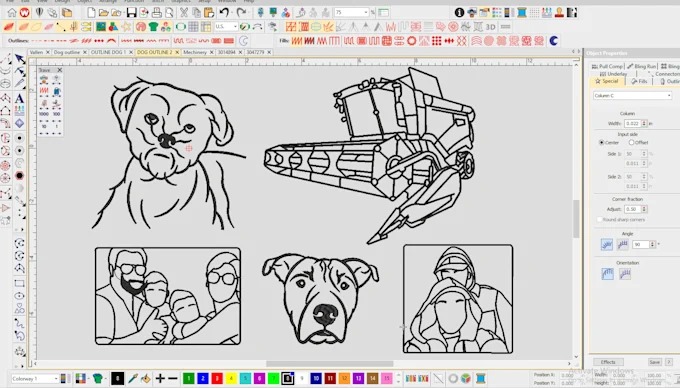Toggle the first Angle option icon
This screenshot has width=680, height=388.
[607, 245]
